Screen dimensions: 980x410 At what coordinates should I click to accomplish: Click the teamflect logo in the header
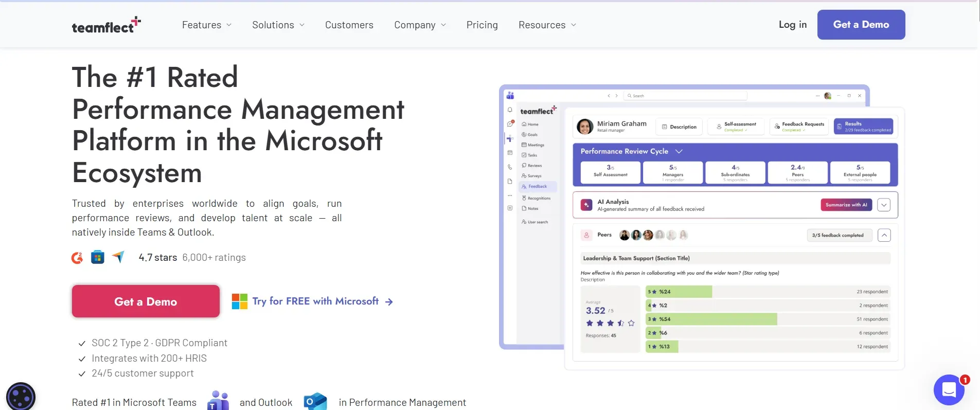[x=106, y=25]
